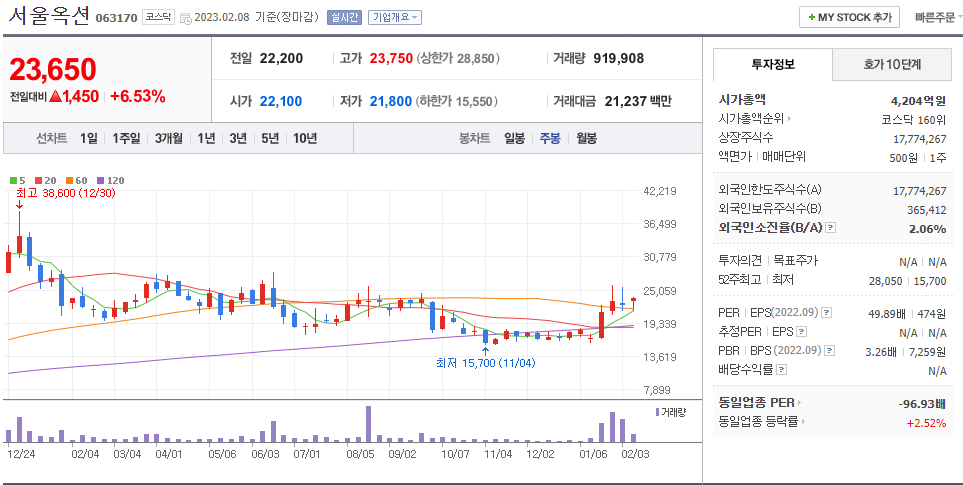
Task: Click the 서울옥션 stock name heading
Action: (49, 15)
